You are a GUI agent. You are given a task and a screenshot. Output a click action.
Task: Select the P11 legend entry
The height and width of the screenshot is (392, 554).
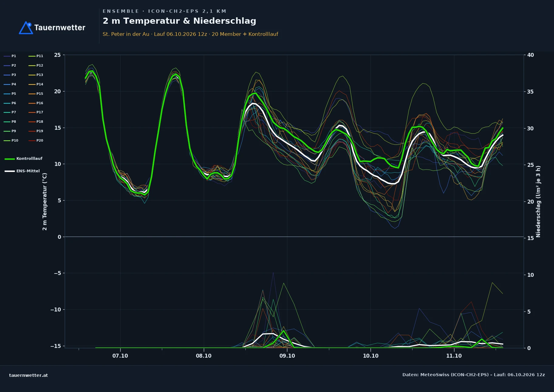click(36, 56)
